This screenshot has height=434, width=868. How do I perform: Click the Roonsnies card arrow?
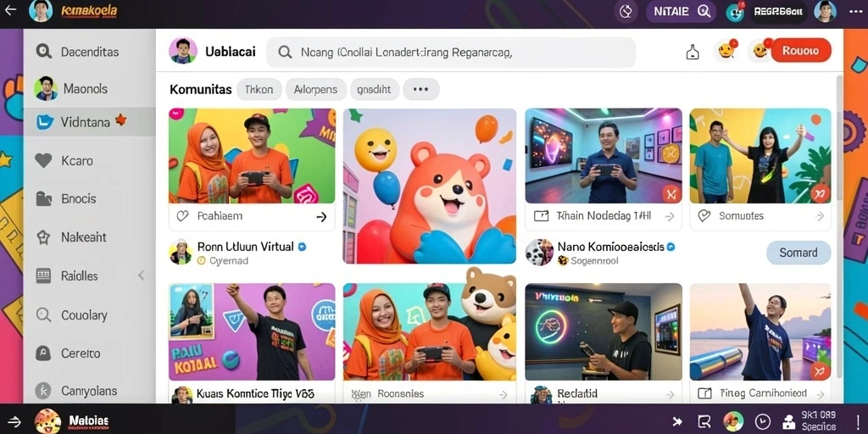pyautogui.click(x=503, y=395)
